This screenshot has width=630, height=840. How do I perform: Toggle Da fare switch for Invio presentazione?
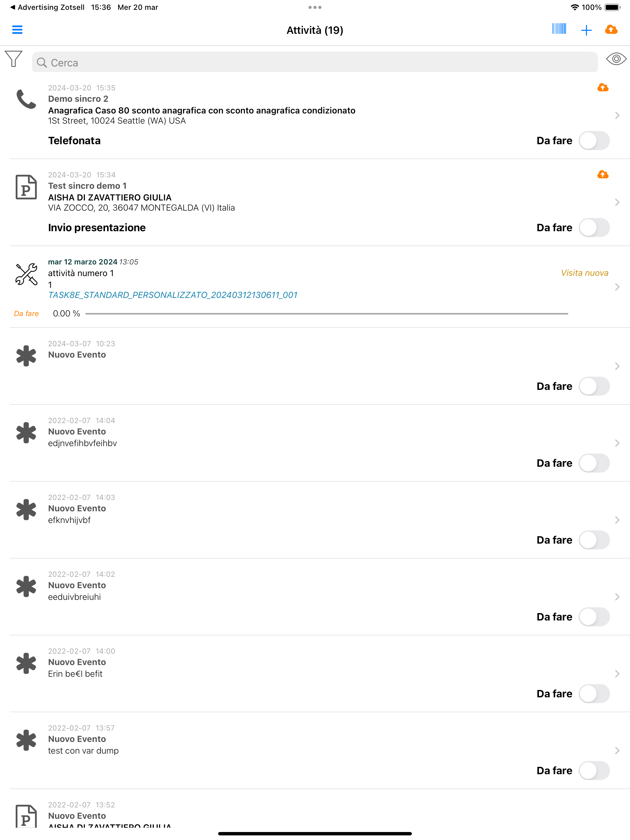(x=594, y=228)
